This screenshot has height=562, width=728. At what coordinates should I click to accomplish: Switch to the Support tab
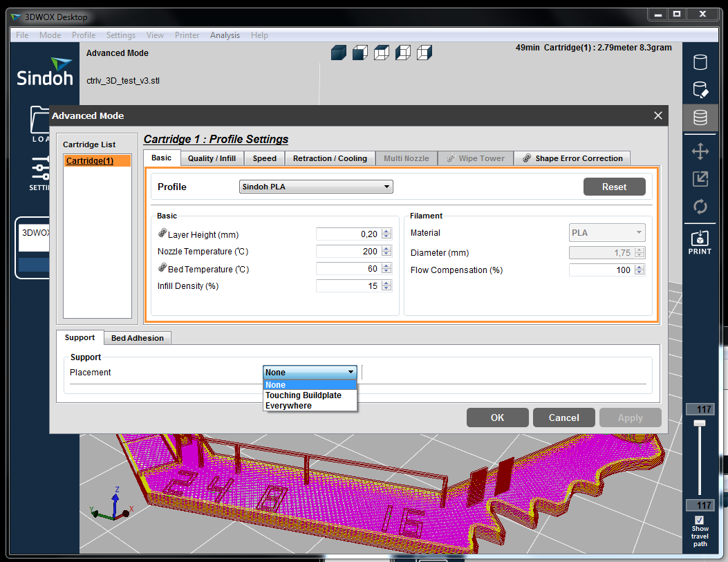pyautogui.click(x=80, y=337)
